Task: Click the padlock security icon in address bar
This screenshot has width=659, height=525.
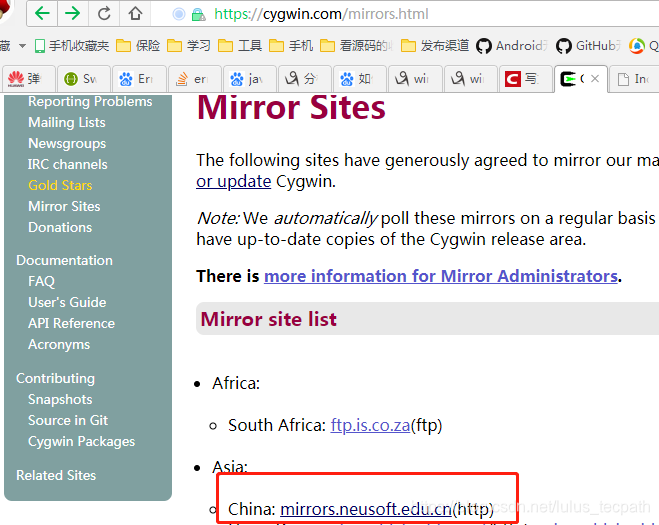Action: [x=198, y=15]
